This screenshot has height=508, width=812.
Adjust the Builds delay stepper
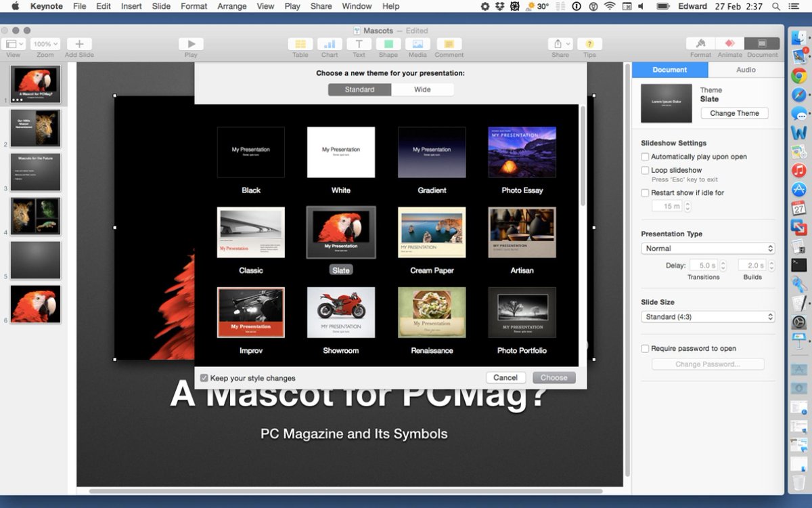771,266
